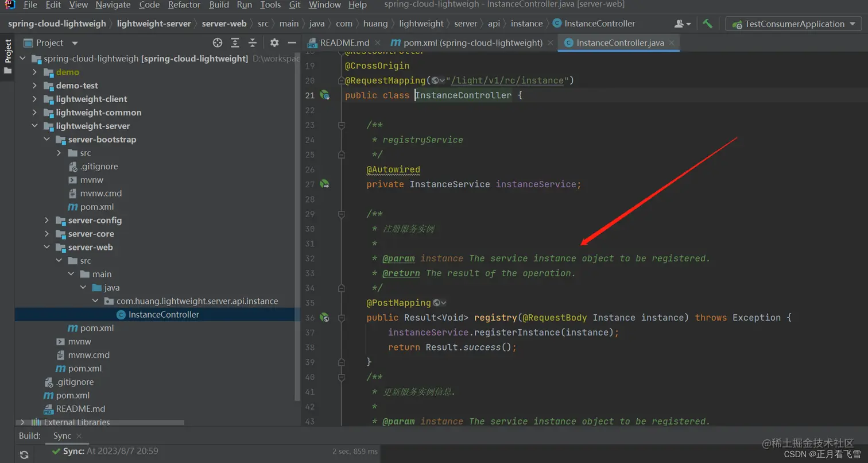This screenshot has height=463, width=868.
Task: Expand the server-core folder
Action: click(46, 234)
